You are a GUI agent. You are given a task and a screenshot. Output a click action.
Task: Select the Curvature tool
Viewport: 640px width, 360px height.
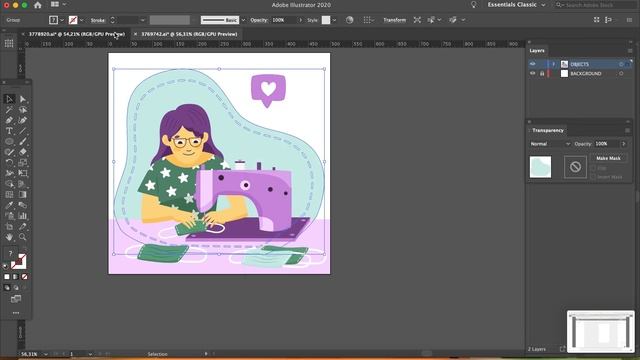click(x=23, y=120)
